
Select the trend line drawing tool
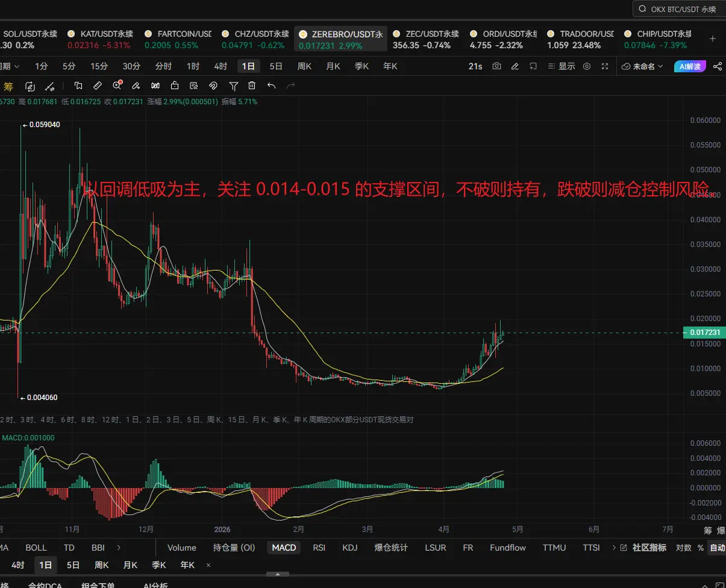[51, 86]
